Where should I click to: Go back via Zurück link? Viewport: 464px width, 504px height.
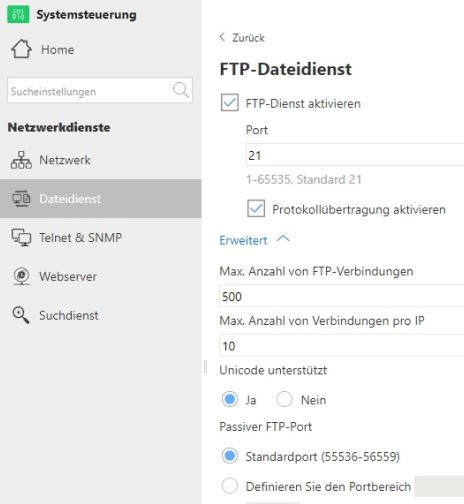242,38
